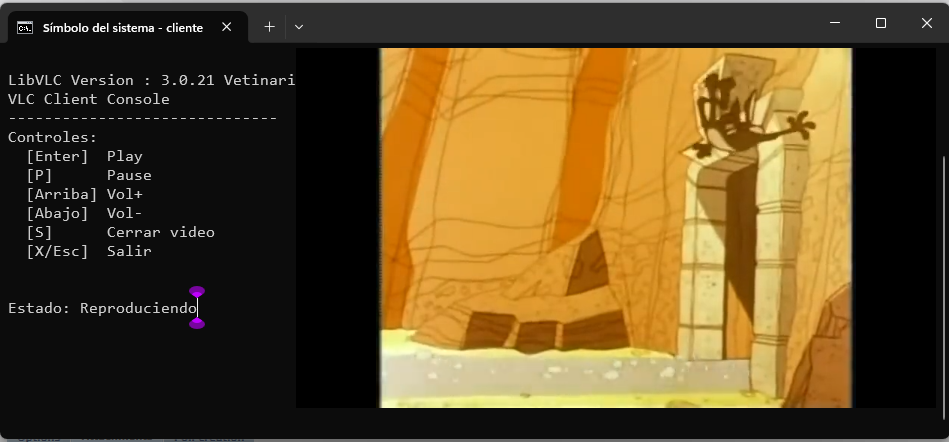
Task: Close the 'Símbolo del sistema - cliente' tab
Action: click(226, 27)
